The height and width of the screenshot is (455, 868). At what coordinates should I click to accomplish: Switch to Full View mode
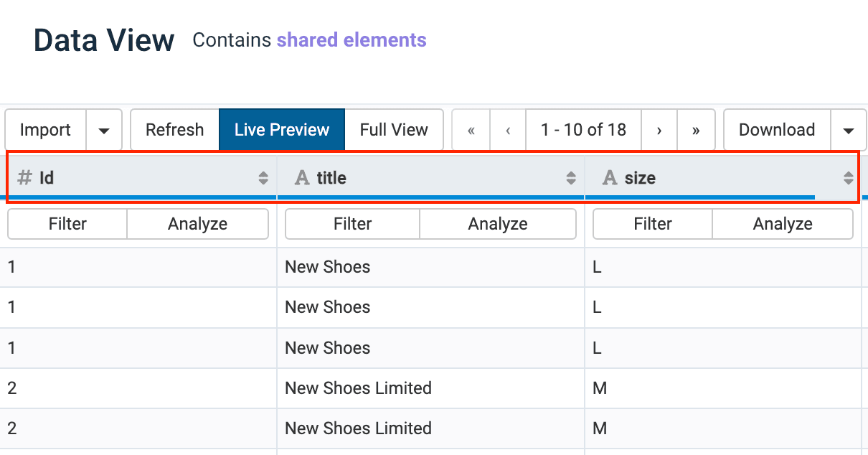click(394, 130)
